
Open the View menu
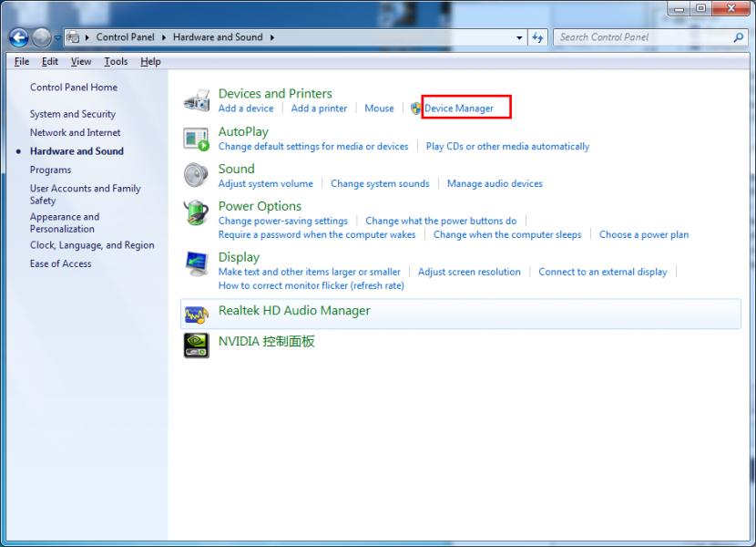point(81,61)
